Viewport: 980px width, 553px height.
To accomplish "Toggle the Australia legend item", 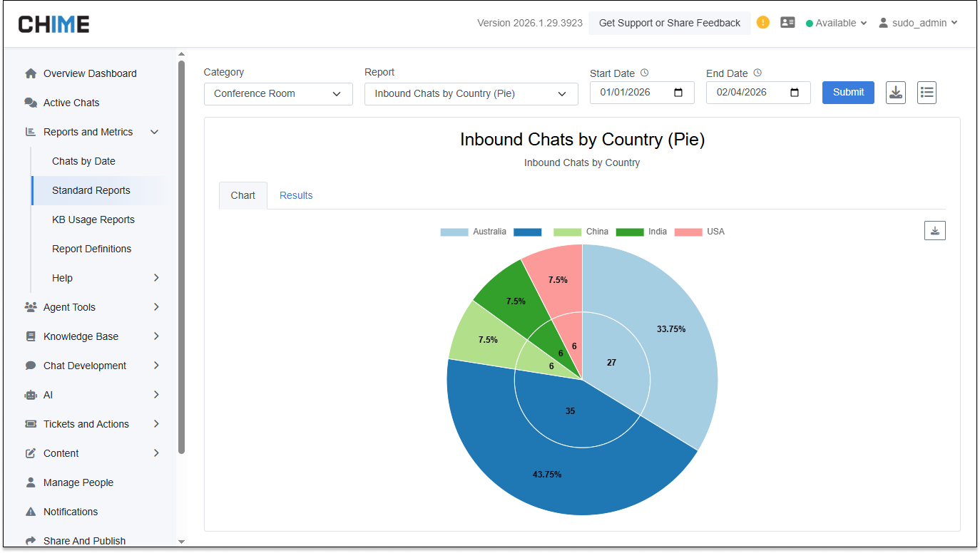I will pyautogui.click(x=474, y=232).
